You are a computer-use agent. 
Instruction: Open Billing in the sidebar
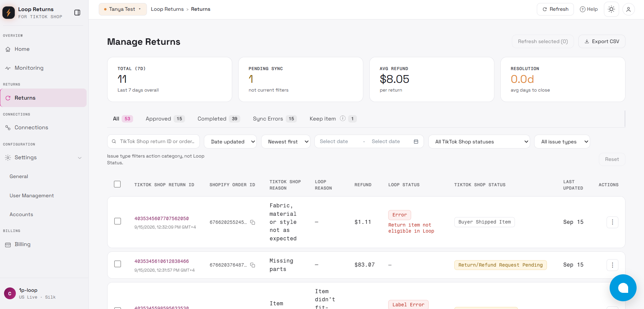tap(43, 244)
